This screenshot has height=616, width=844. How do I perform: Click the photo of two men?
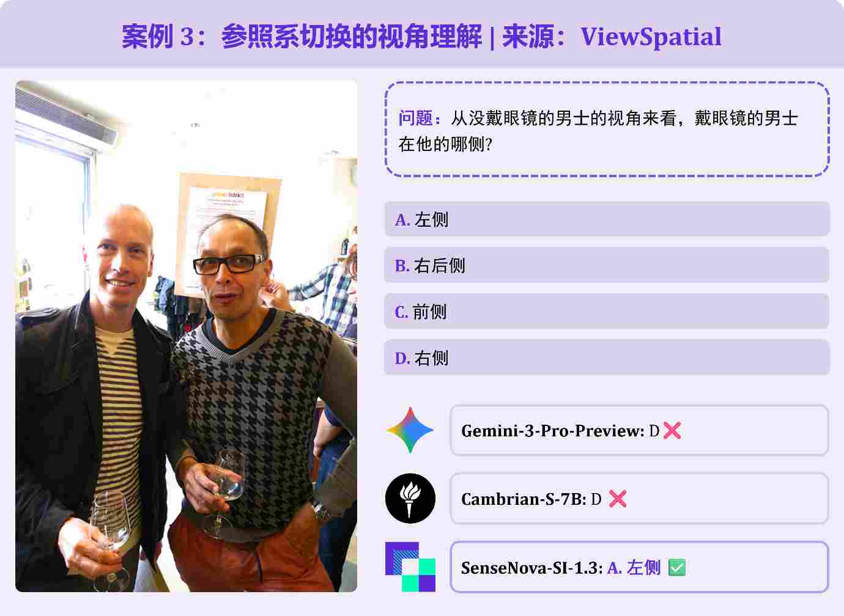coord(186,336)
